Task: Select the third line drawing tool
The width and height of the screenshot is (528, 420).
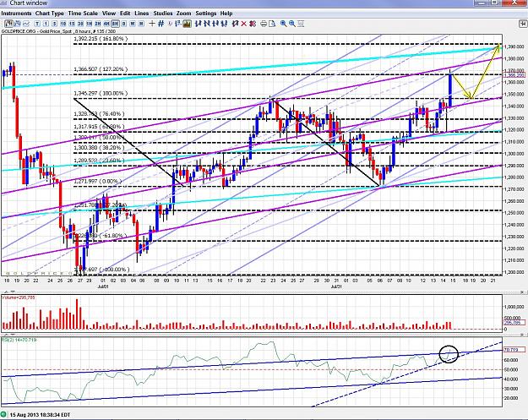Action: coord(215,24)
